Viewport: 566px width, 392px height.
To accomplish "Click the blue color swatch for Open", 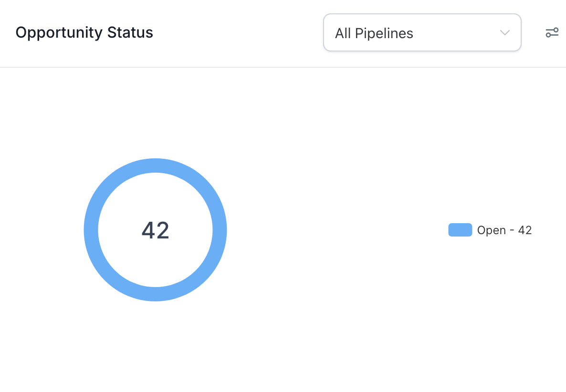I will (460, 230).
